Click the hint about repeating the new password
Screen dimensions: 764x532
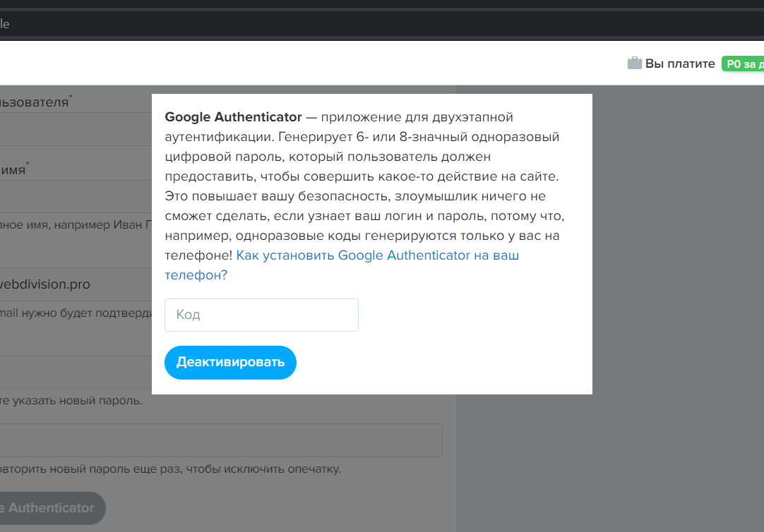click(169, 469)
